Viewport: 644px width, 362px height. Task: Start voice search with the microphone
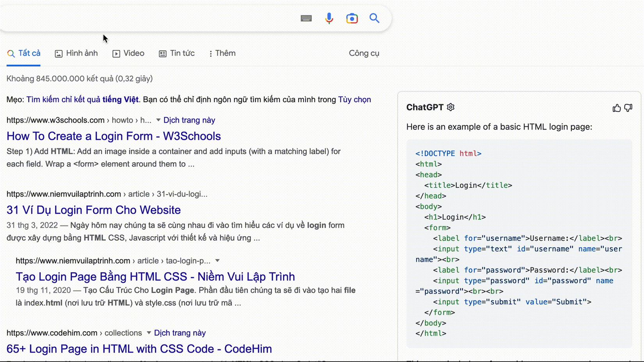coord(329,18)
